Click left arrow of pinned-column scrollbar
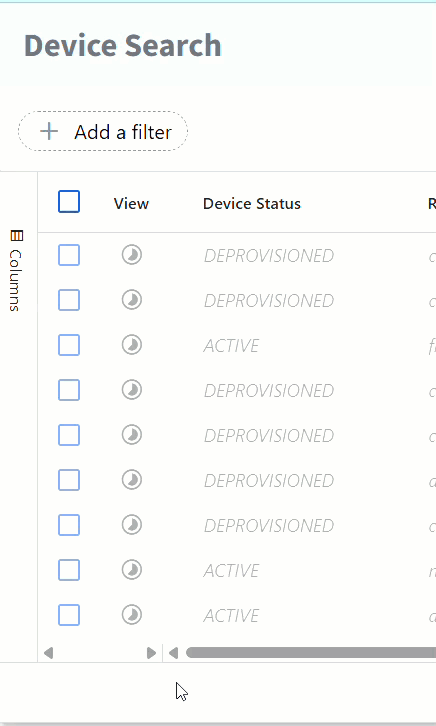Image resolution: width=436 pixels, height=726 pixels. coord(49,653)
